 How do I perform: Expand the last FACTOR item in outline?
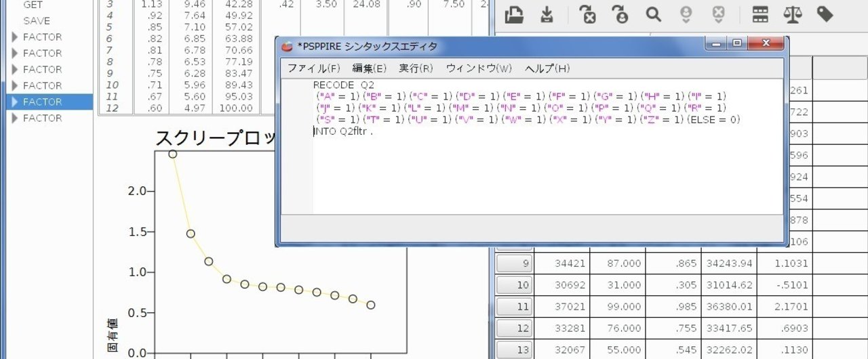(x=14, y=118)
